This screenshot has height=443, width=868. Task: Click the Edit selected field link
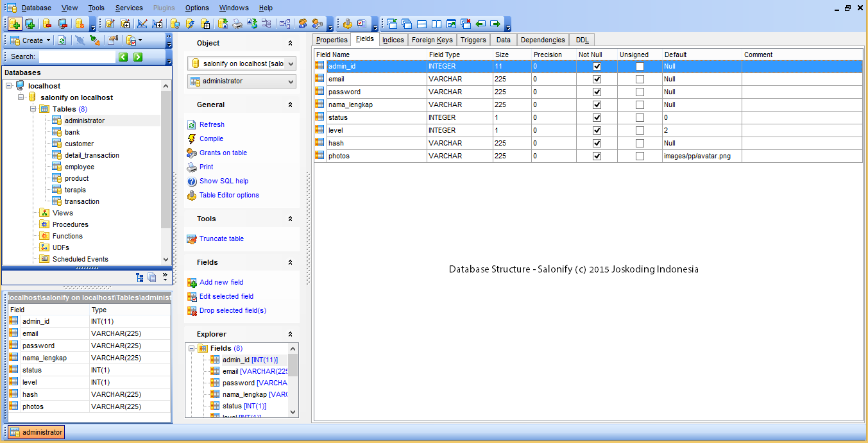[226, 296]
